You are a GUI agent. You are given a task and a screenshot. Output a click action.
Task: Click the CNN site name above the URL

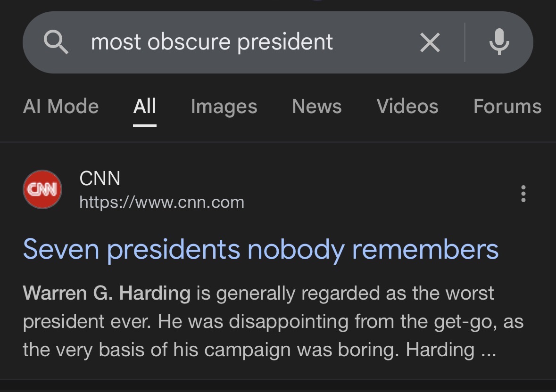coord(100,179)
